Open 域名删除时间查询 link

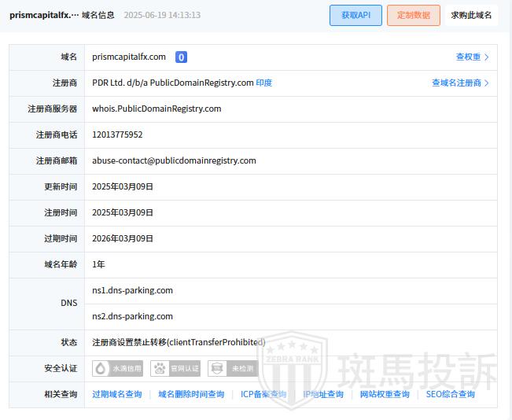pos(191,394)
